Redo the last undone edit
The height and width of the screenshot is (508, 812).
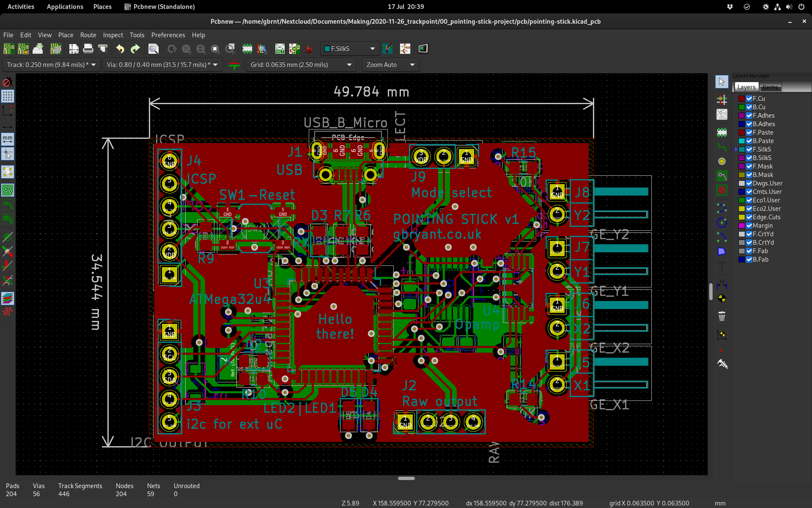pyautogui.click(x=135, y=49)
